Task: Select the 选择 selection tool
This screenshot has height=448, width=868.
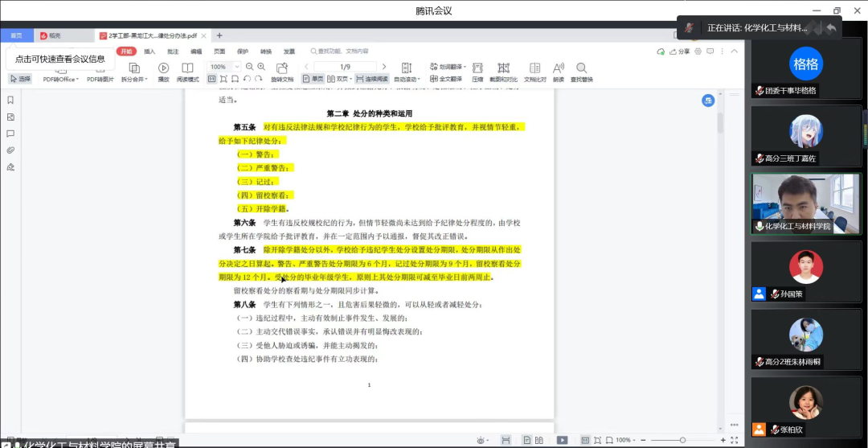Action: (x=20, y=79)
